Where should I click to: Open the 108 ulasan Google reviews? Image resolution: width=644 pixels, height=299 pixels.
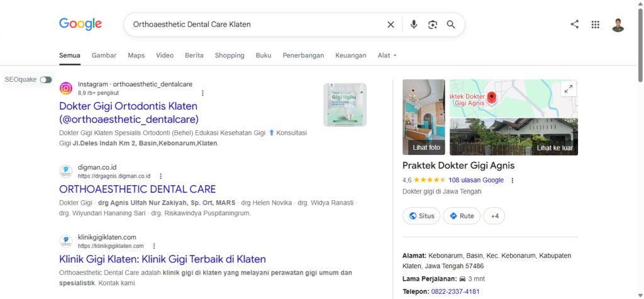(476, 180)
